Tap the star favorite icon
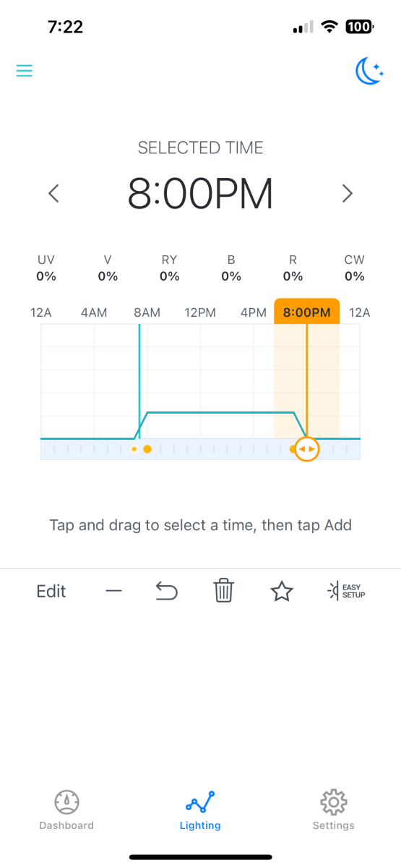Viewport: 401px width, 868px height. [x=281, y=591]
